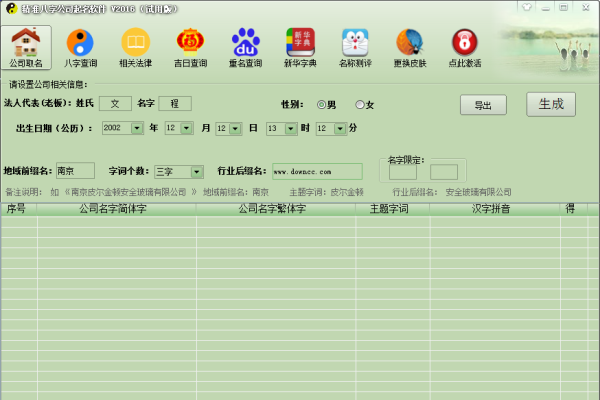Expand the birth day dropdown before 日

(x=235, y=129)
